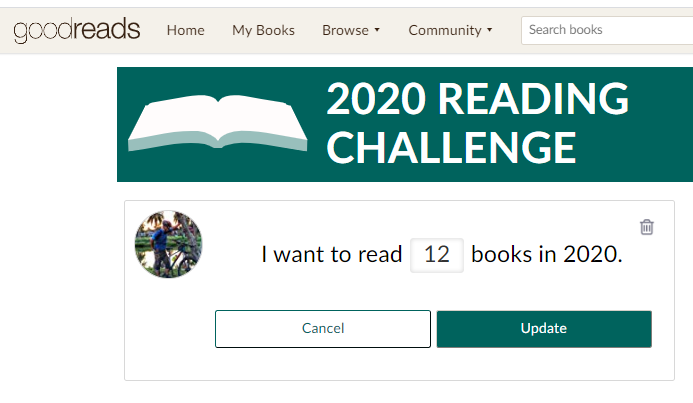Screen dimensions: 693x403
Task: Go to the Home page
Action: 185,30
